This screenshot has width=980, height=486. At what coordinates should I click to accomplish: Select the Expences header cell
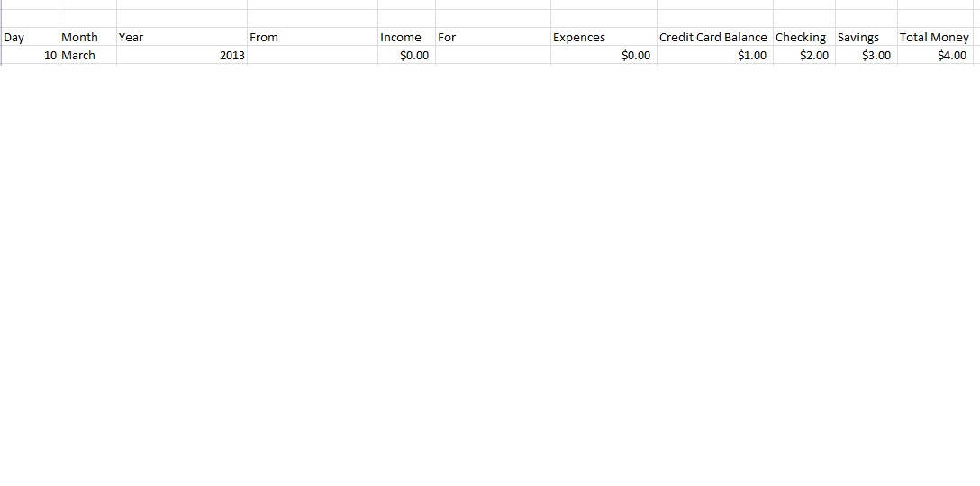coord(603,37)
